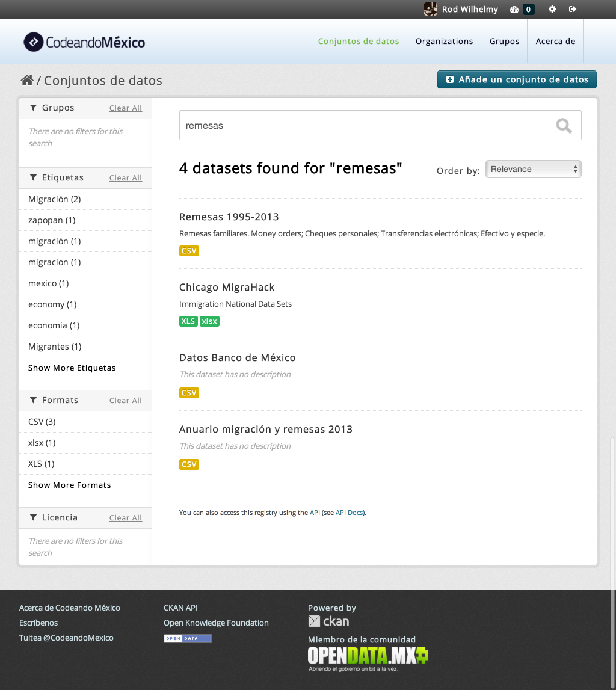The width and height of the screenshot is (616, 690).
Task: Click the CodeandoMéxico logo
Action: [84, 42]
